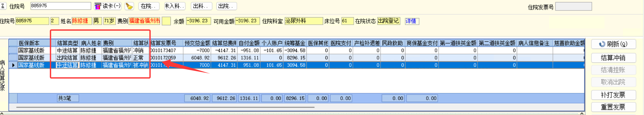This screenshot has width=644, height=115.
Task: Click the 出院结算 settlement type cell
Action: tap(68, 58)
